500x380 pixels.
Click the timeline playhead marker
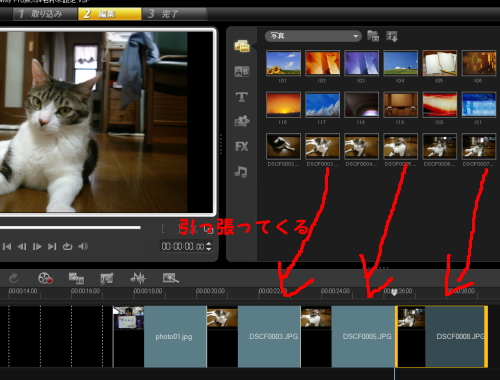(x=394, y=293)
